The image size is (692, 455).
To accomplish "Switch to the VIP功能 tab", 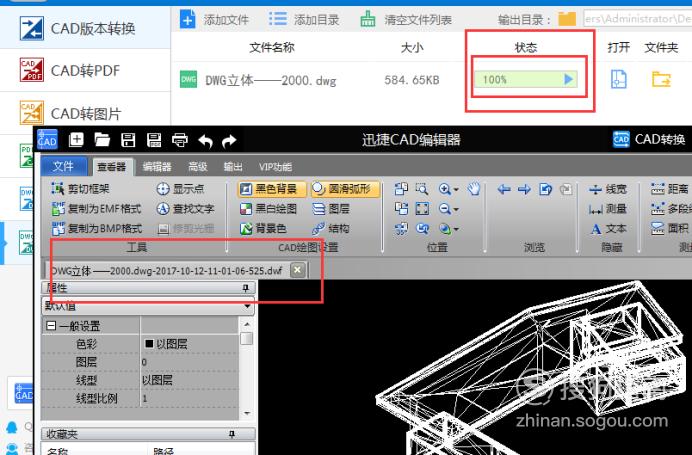I will pyautogui.click(x=275, y=167).
